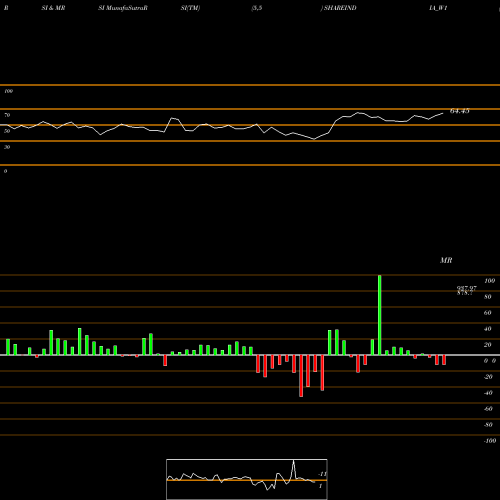
Task: Click the -11 value in the mini chart
Action: tap(322, 474)
